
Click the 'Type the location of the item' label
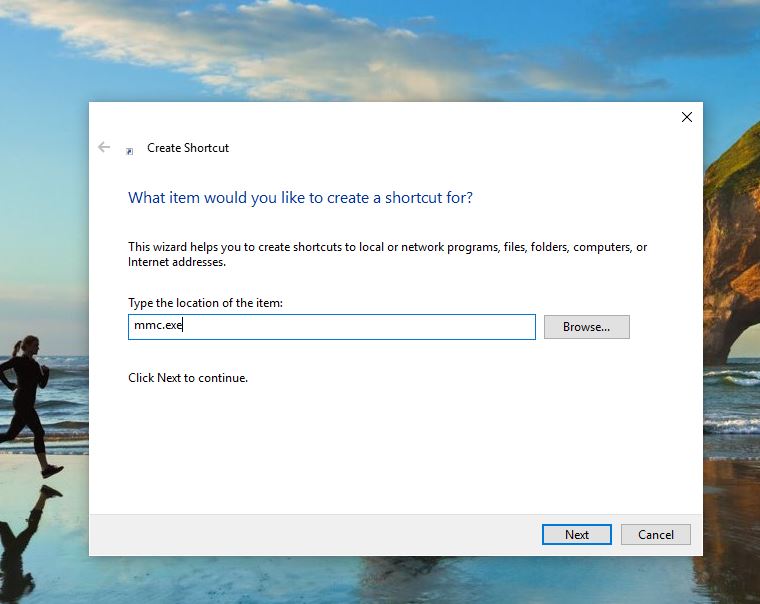(x=207, y=302)
